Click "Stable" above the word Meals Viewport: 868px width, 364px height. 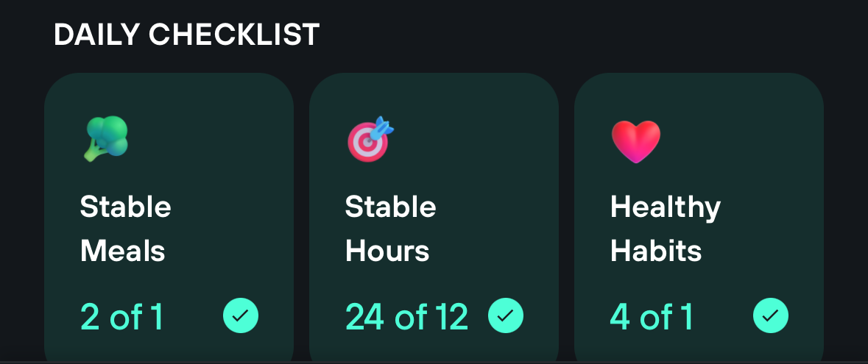[x=125, y=207]
